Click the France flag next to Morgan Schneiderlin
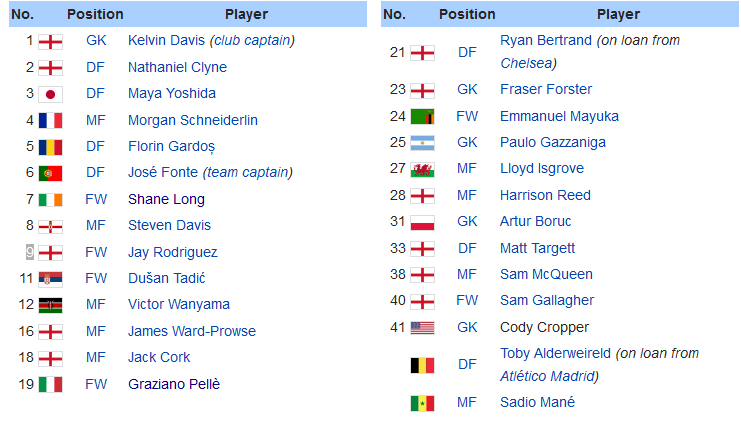This screenshot has width=741, height=423. coord(50,121)
